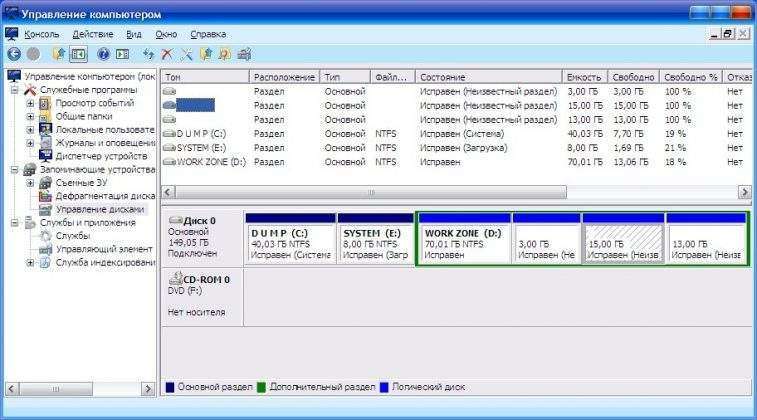The height and width of the screenshot is (420, 757).
Task: Sort volumes by the Том column header
Action: click(205, 77)
